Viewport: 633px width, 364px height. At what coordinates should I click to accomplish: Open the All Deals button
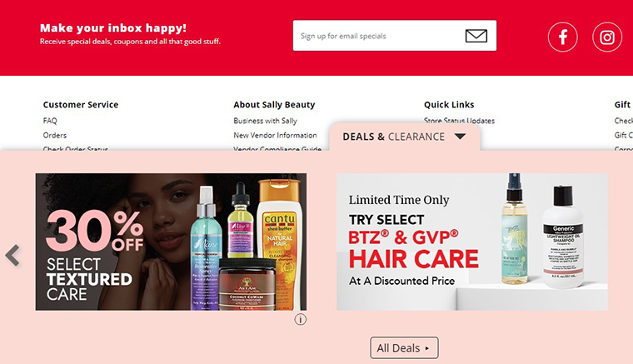tap(404, 348)
